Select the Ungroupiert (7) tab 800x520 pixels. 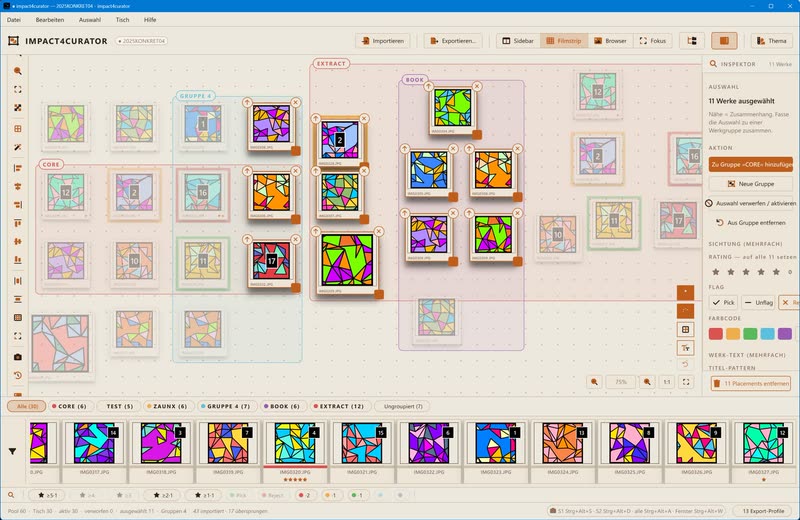[403, 406]
